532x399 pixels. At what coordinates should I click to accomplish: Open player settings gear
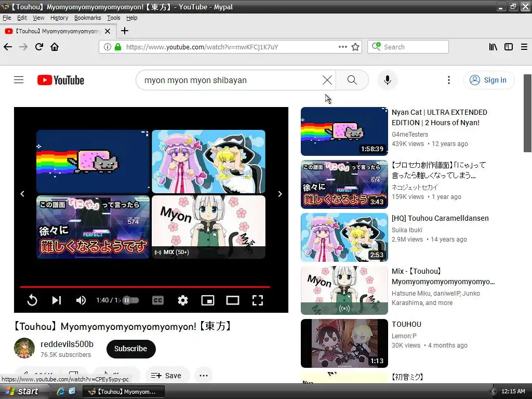point(183,300)
